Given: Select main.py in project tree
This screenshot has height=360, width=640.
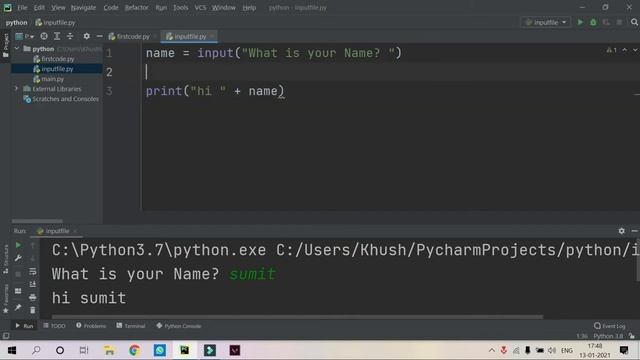Looking at the screenshot, I should click(52, 79).
